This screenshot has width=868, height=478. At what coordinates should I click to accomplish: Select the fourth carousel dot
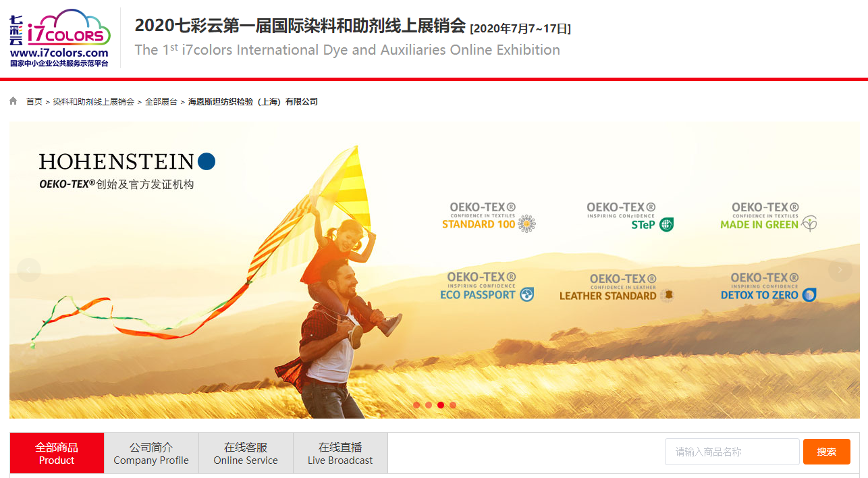pos(453,405)
